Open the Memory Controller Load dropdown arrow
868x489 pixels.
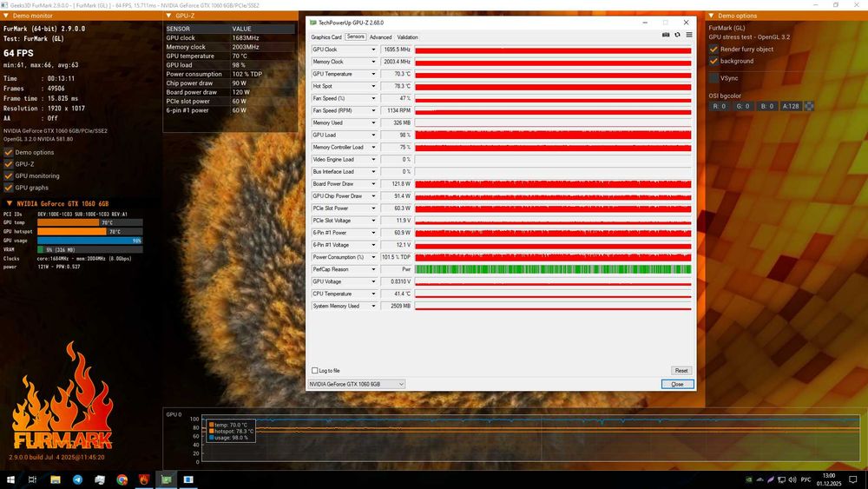coord(373,148)
